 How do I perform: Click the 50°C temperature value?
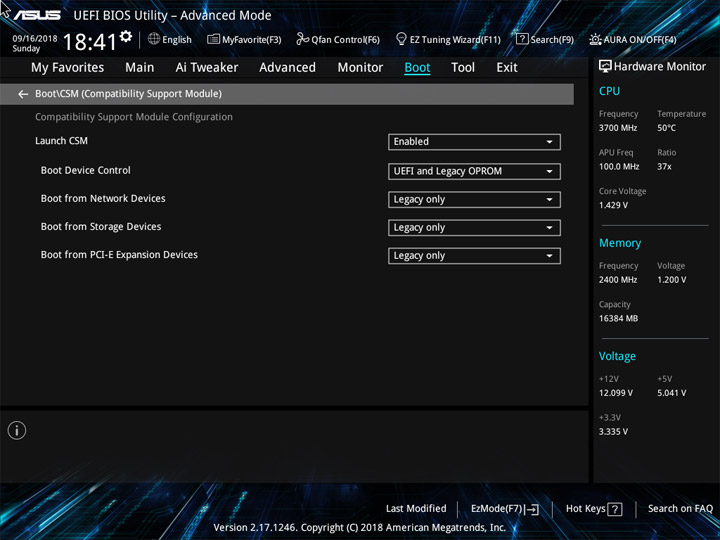pos(666,128)
